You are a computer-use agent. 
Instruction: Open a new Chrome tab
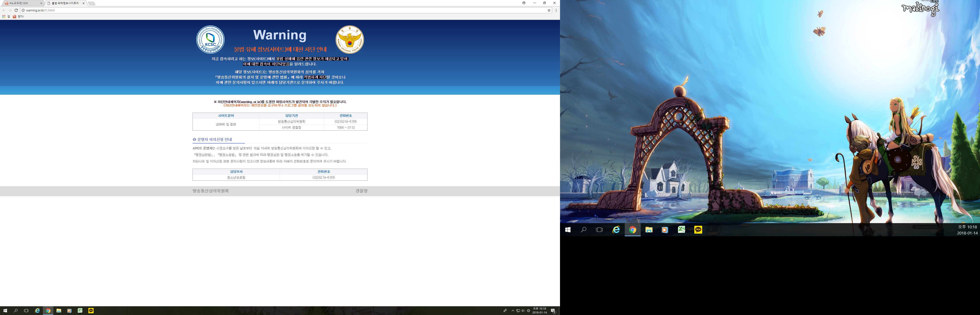(92, 3)
